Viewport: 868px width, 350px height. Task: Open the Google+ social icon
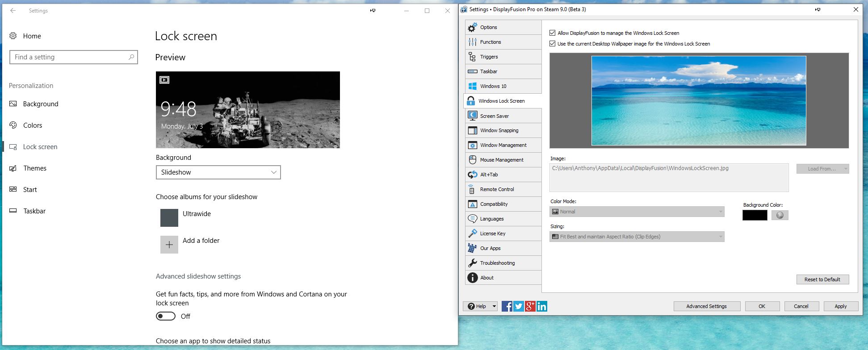(x=530, y=306)
